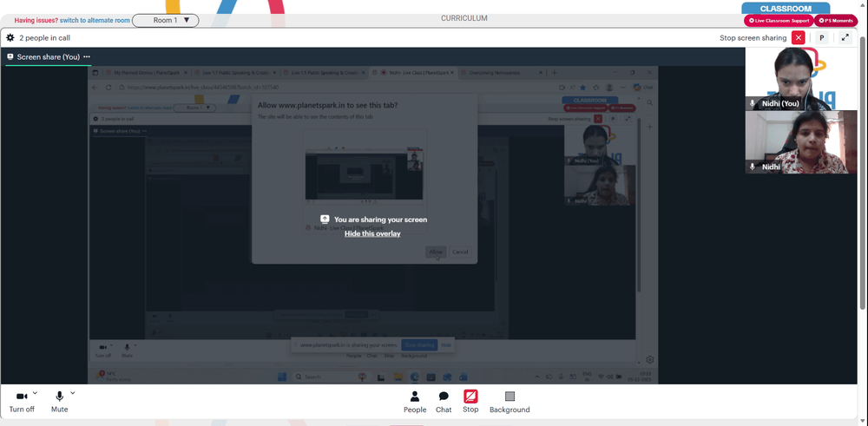
Task: Click profile icon in preview browser toolbar
Action: [609, 88]
